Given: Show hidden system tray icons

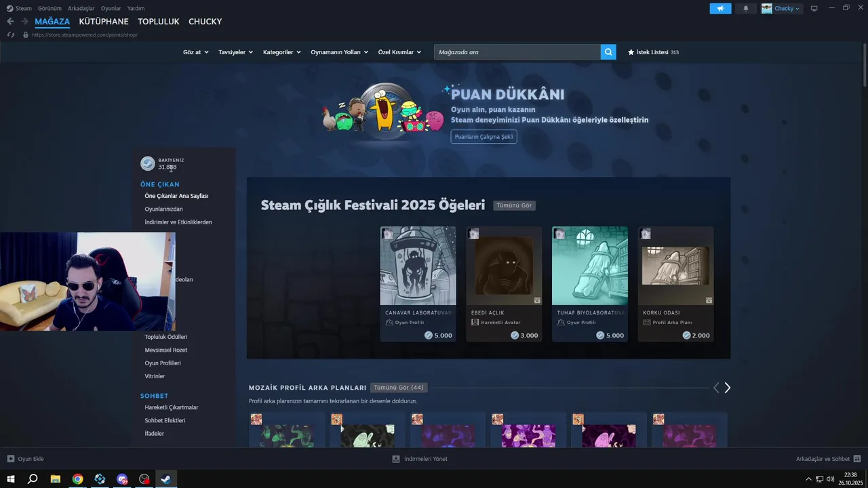Looking at the screenshot, I should click(x=810, y=479).
